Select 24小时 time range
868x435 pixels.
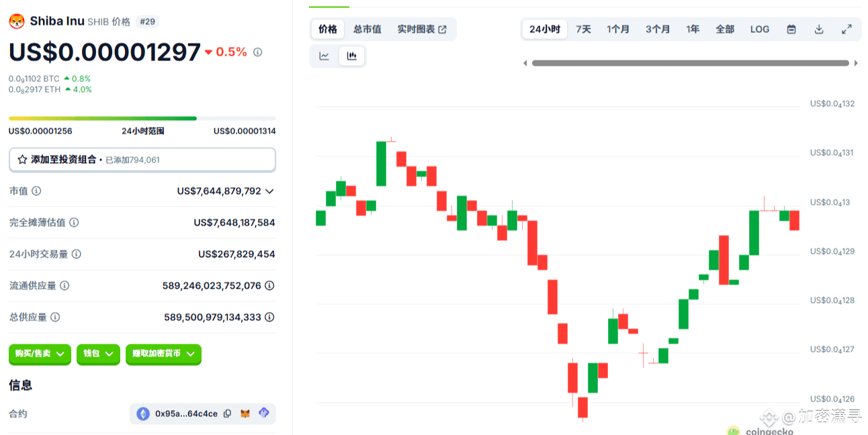click(545, 29)
